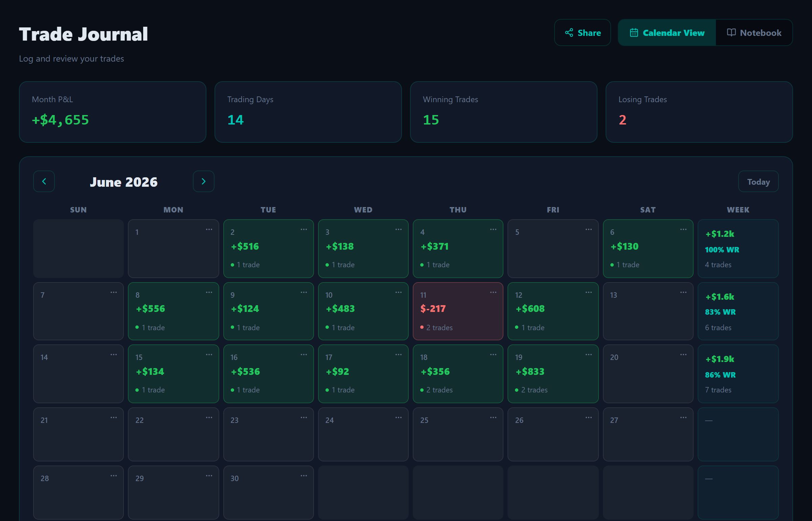812x521 pixels.
Task: Open three-dot menu on June 8
Action: coord(209,292)
